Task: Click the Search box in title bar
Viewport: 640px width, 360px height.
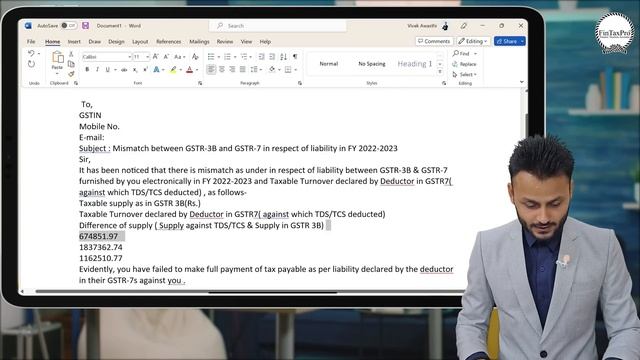Action: point(278,26)
